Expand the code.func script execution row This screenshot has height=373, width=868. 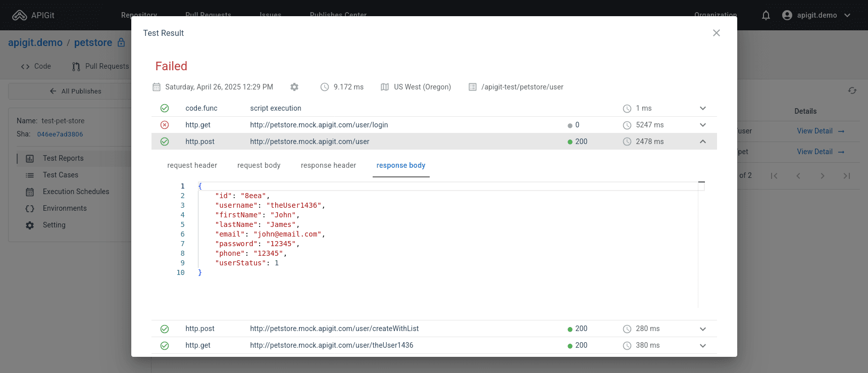click(x=703, y=108)
